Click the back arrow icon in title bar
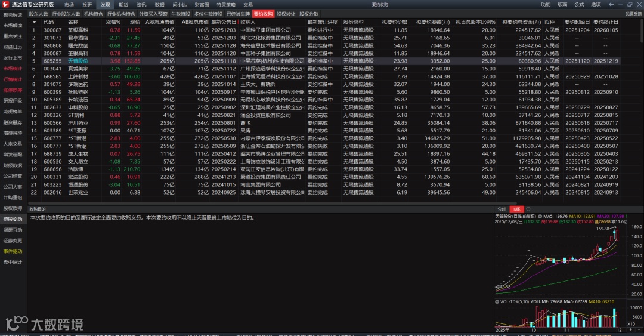 tap(611, 4)
